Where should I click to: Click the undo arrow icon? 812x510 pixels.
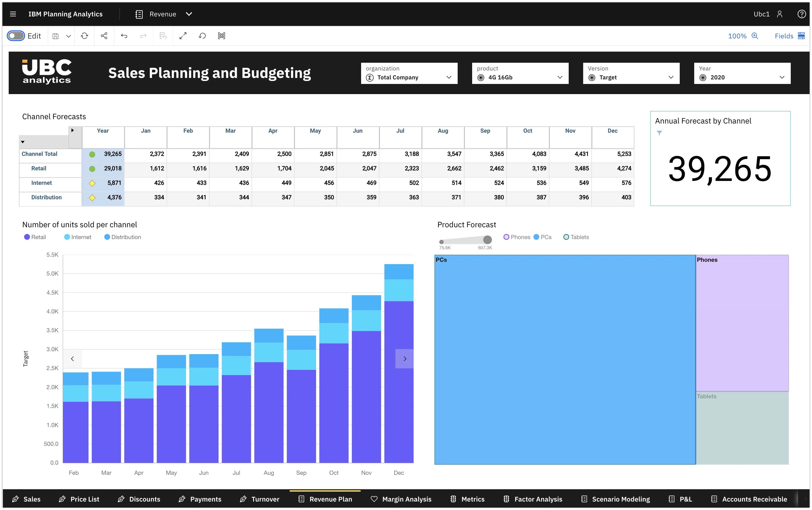point(124,36)
